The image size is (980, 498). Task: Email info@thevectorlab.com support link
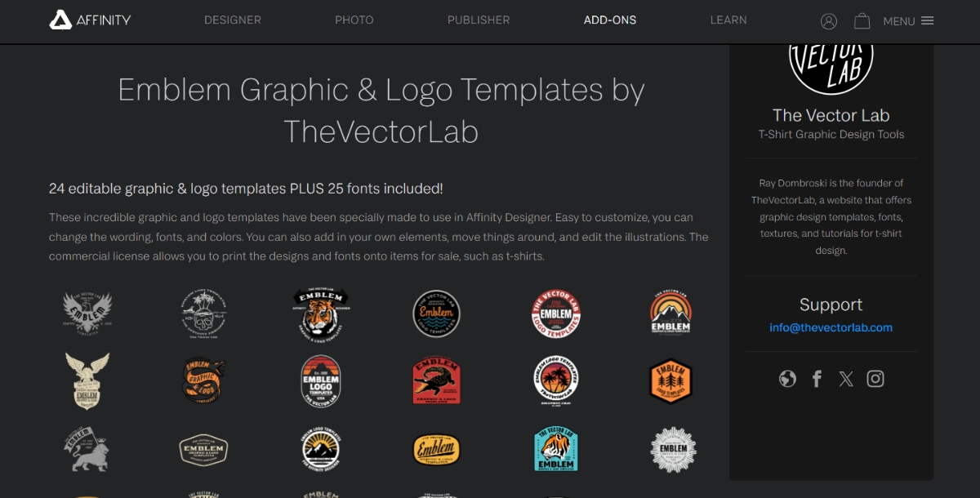[831, 327]
